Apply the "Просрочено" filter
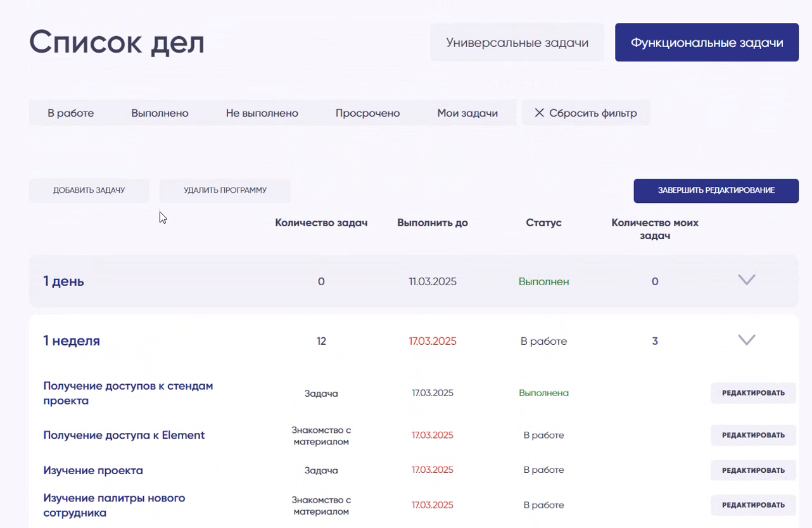 [367, 113]
